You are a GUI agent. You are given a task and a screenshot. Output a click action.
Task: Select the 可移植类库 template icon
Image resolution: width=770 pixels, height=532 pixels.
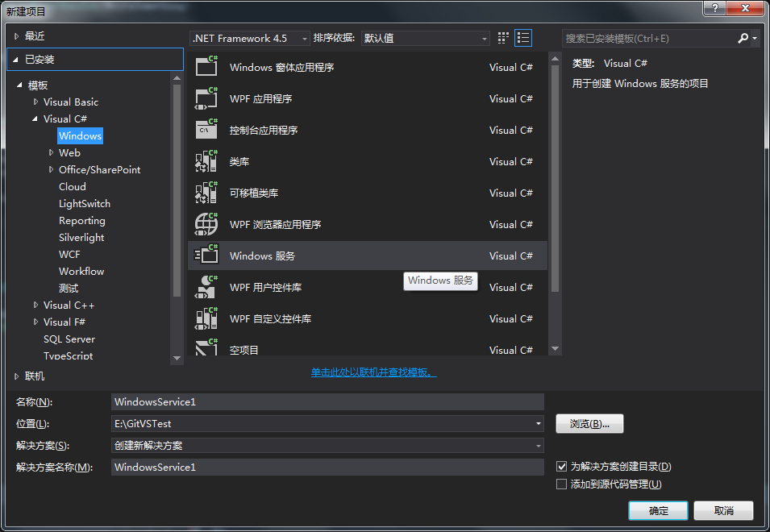coord(206,193)
